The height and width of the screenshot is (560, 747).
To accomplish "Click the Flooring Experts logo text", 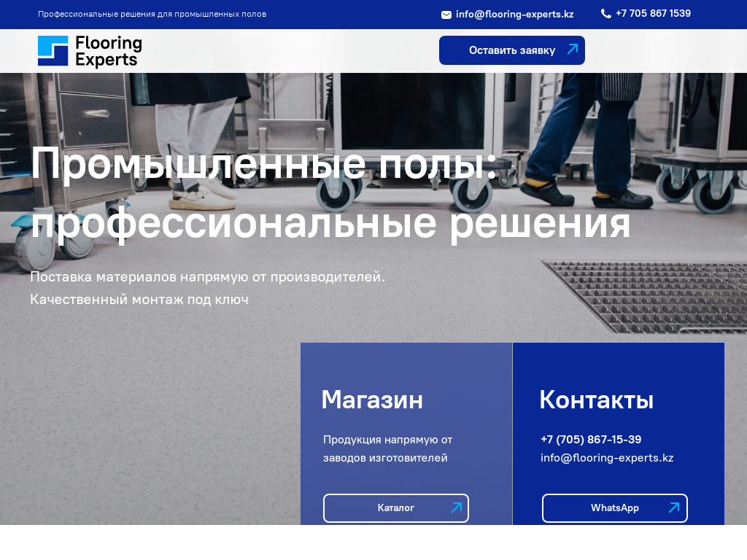I will tap(109, 52).
